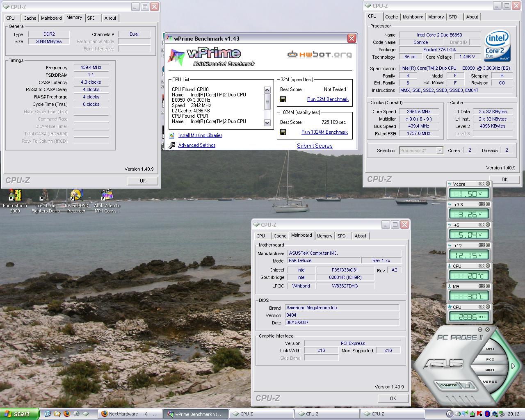Viewport: 525px width, 420px height.
Task: Select the Cache tab in the Memory CPU-Z window
Action: [30, 18]
